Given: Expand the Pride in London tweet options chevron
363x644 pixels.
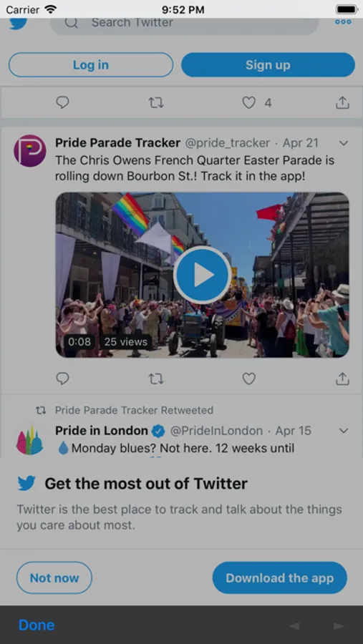Looking at the screenshot, I should (x=344, y=431).
